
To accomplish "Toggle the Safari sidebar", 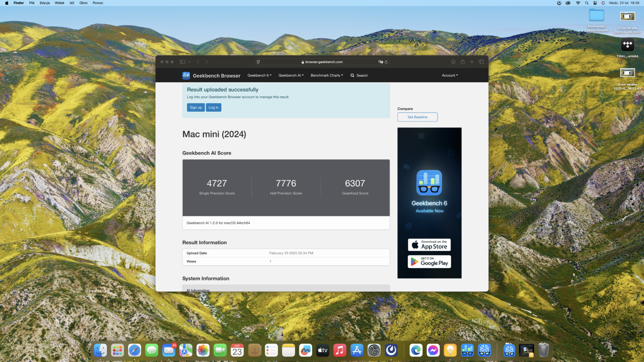I will [182, 62].
